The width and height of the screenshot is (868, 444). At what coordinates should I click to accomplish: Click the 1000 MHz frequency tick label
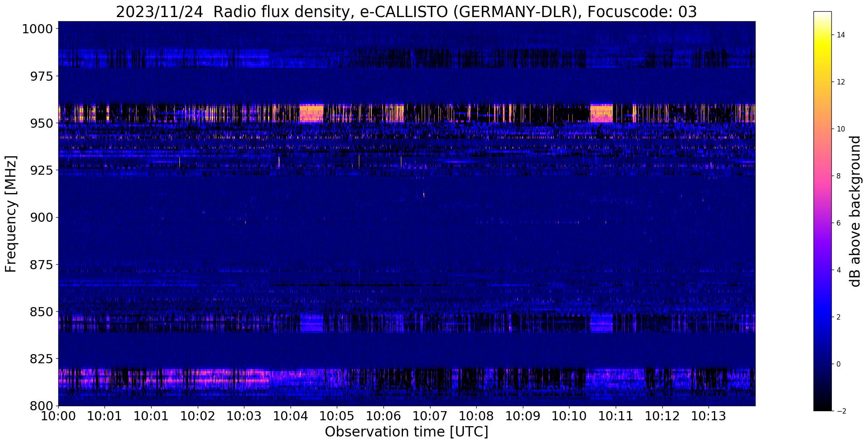click(37, 29)
